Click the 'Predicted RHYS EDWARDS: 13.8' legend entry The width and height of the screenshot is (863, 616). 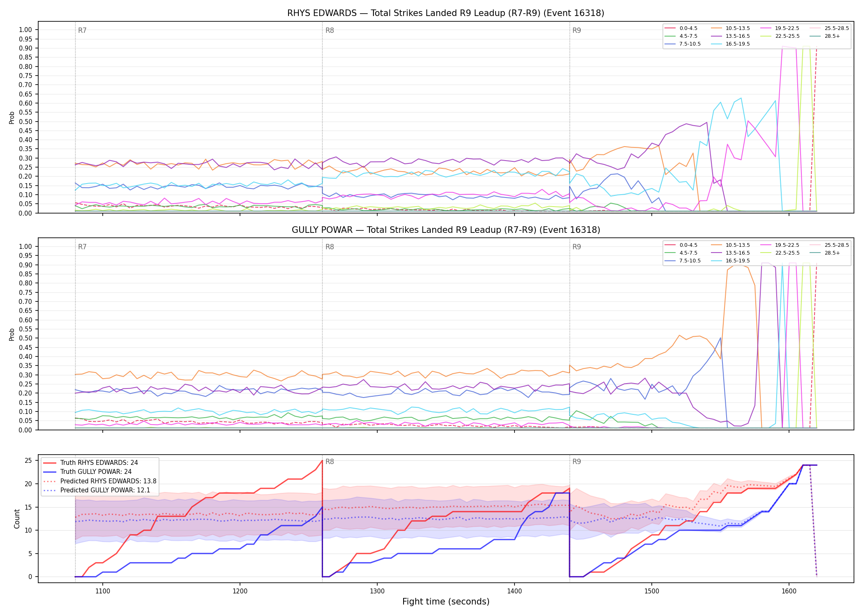pyautogui.click(x=100, y=481)
